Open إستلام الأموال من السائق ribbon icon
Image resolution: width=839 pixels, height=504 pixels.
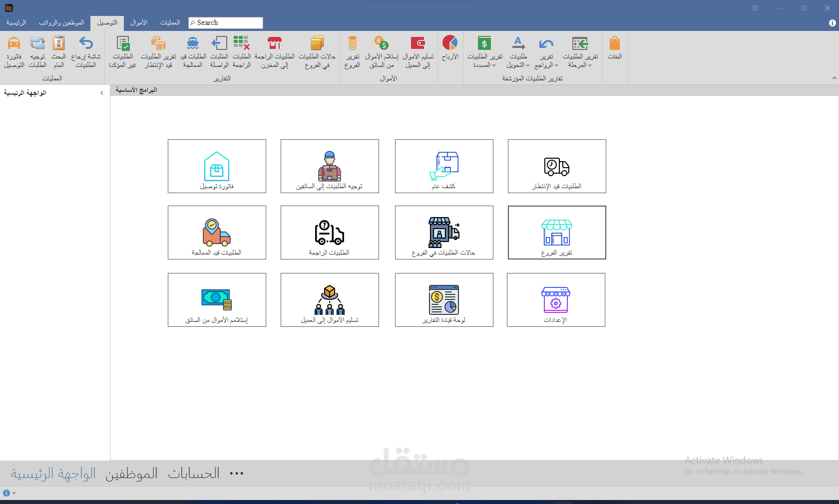tap(382, 43)
